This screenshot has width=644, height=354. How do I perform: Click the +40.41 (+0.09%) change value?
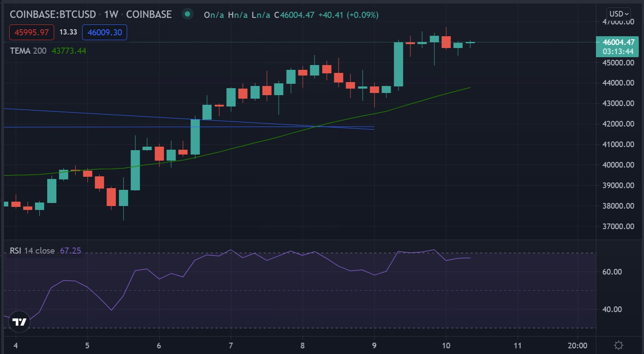click(348, 15)
